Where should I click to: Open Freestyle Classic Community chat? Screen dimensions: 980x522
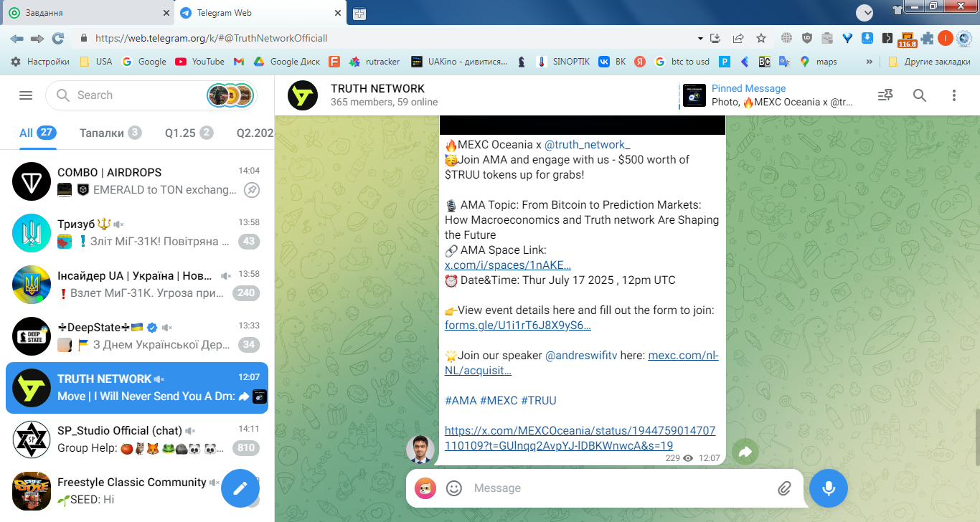pos(137,491)
